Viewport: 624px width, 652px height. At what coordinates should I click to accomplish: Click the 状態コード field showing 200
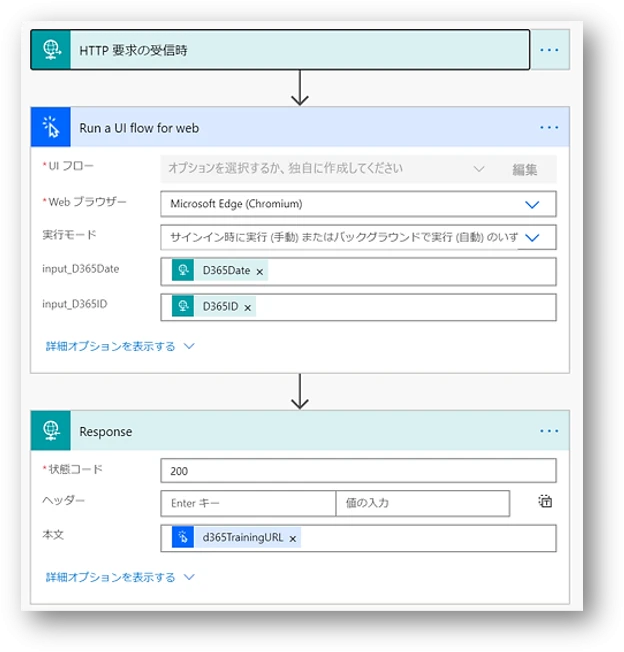(358, 471)
